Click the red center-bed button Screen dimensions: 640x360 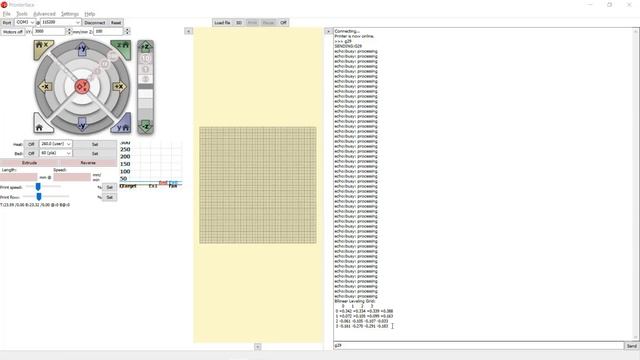82,87
